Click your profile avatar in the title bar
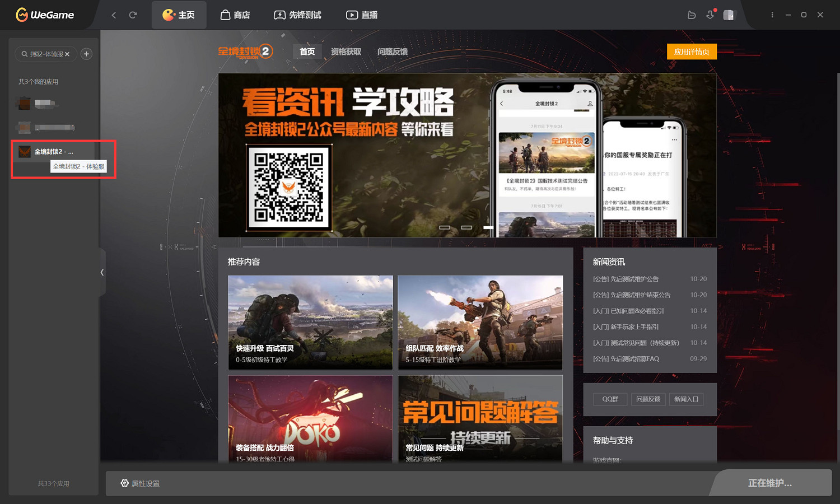840x504 pixels. 729,15
